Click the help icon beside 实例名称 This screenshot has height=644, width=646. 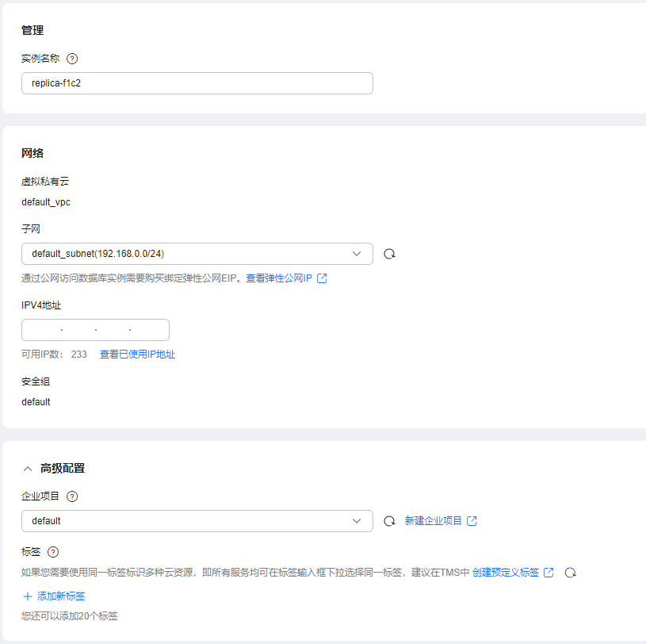click(72, 59)
